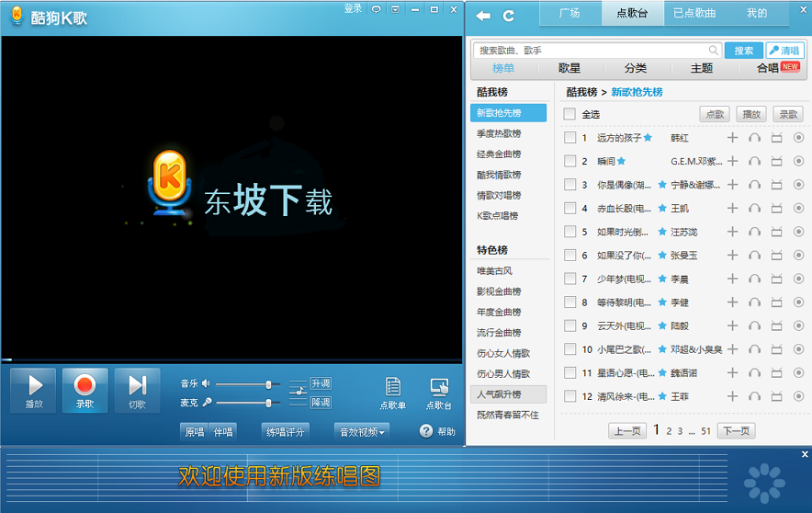Go to page 51 in pagination
This screenshot has width=812, height=513.
(x=705, y=431)
